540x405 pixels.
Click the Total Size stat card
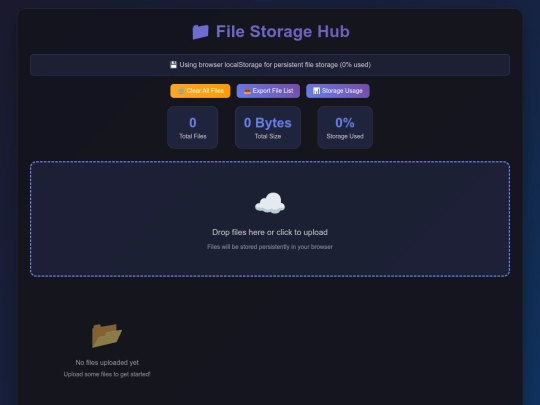(x=268, y=127)
